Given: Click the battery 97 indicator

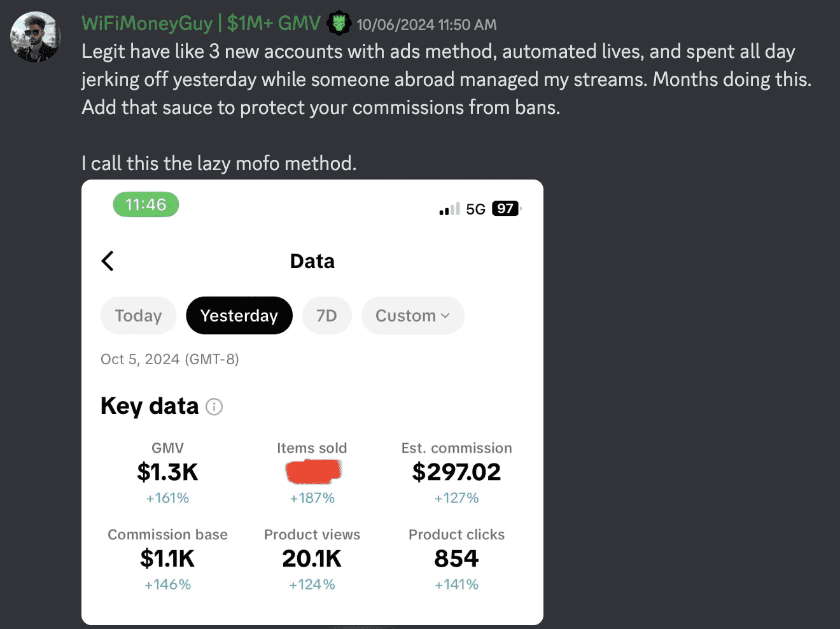Looking at the screenshot, I should pos(506,209).
